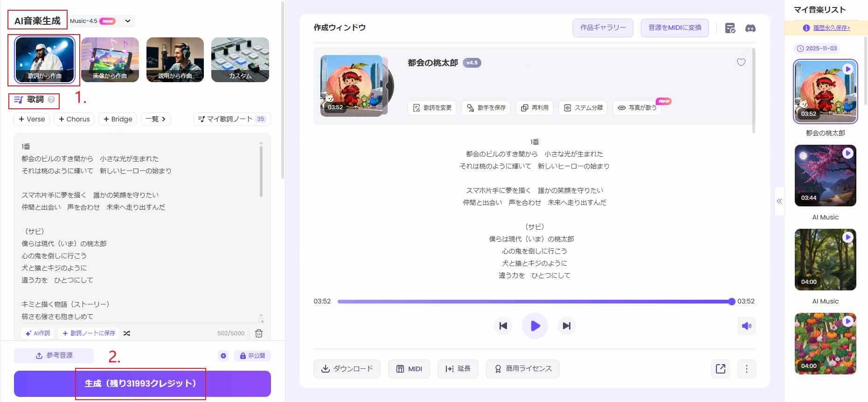
Task: Click the AI作詞 button
Action: pos(37,333)
